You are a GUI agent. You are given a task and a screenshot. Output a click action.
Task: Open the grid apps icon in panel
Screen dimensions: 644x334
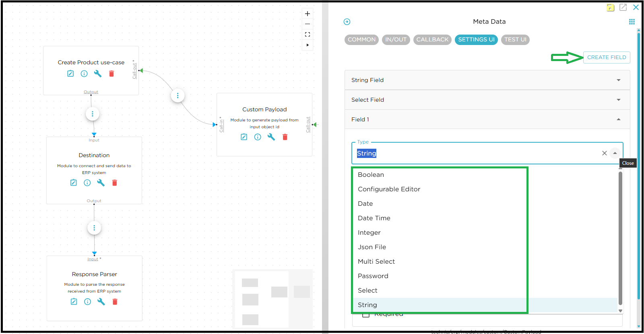(x=632, y=22)
